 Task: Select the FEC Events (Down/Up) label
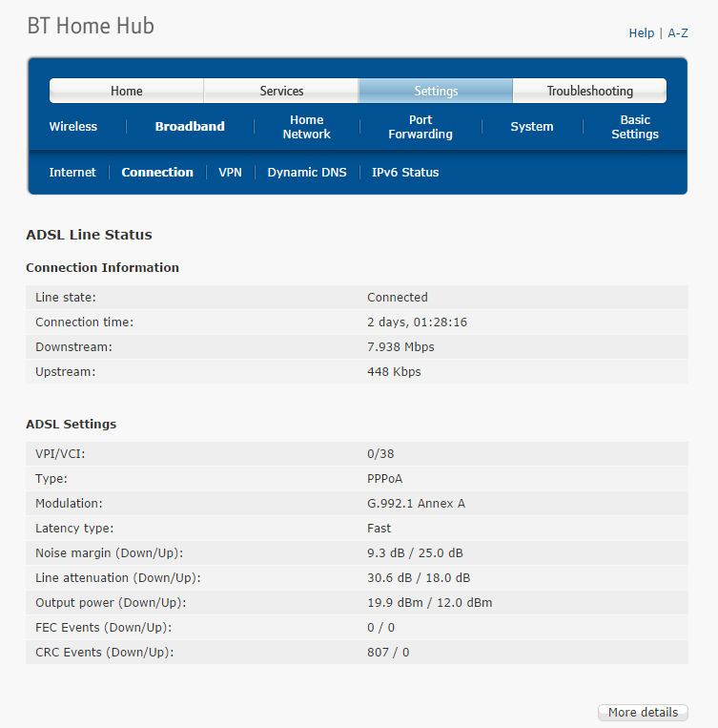(x=104, y=628)
